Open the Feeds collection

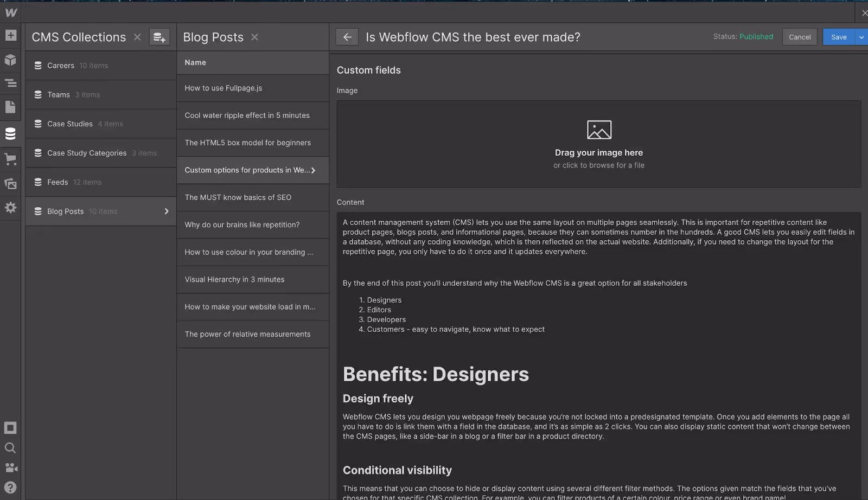click(x=101, y=182)
